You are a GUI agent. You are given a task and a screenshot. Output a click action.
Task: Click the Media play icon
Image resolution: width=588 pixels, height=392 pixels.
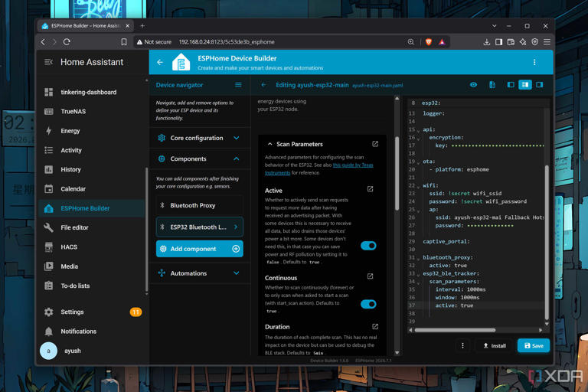click(49, 266)
